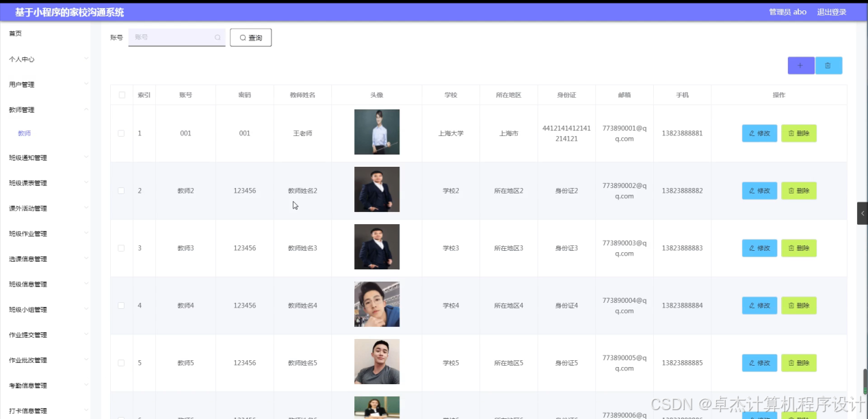Click the 退出登录 logout link
Screen dimensions: 868x419
832,12
